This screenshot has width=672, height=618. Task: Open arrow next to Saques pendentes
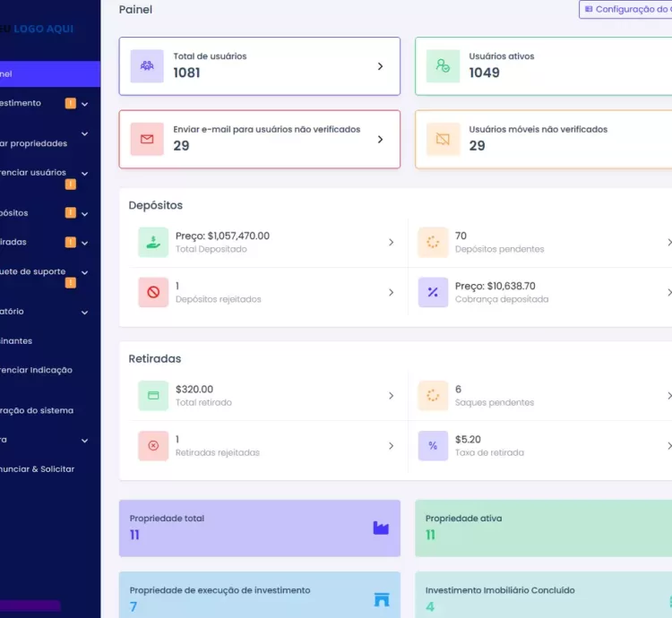[x=668, y=395]
